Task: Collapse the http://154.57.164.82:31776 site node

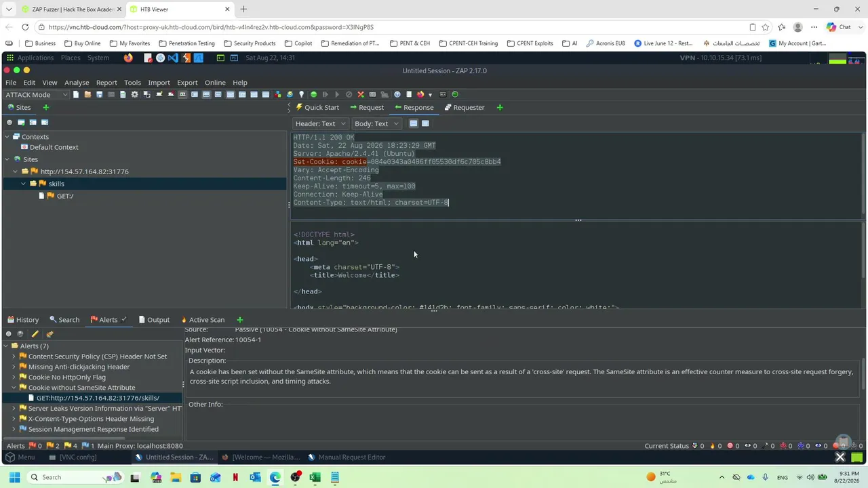Action: pyautogui.click(x=15, y=171)
